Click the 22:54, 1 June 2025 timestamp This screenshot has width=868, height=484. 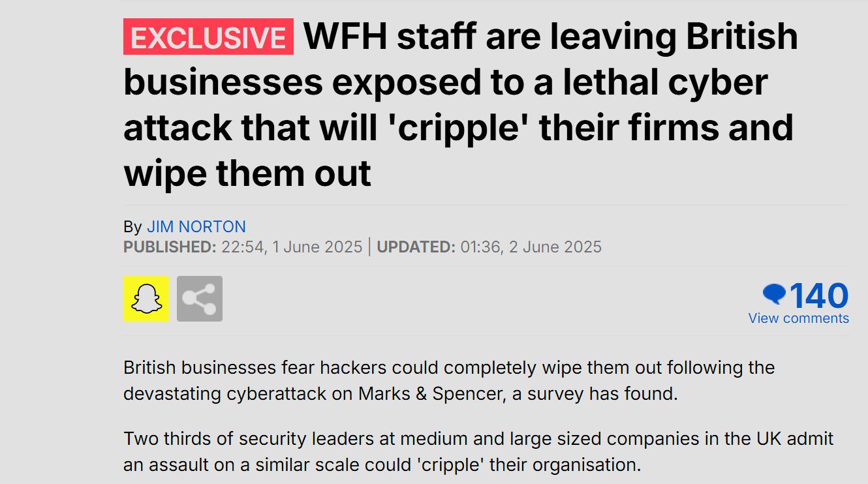(292, 247)
